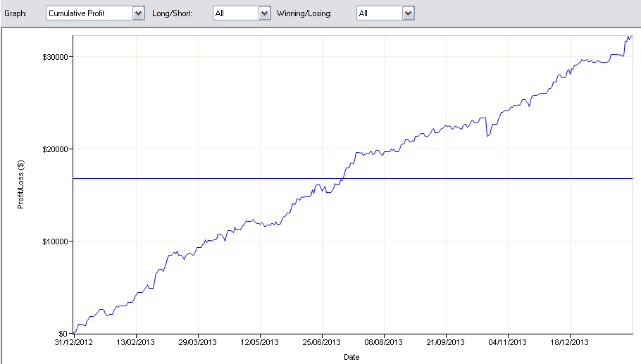Click the 'Winning/Losing:' label
This screenshot has height=364, width=641.
pos(304,13)
